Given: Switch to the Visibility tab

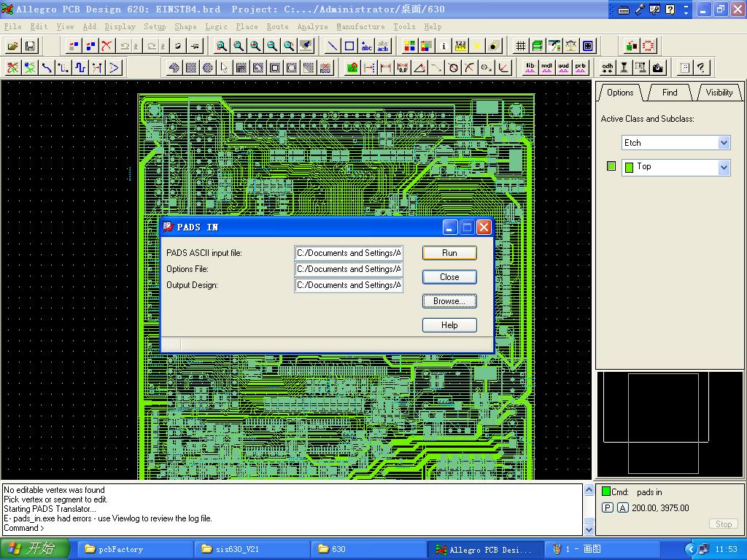Looking at the screenshot, I should (x=719, y=93).
